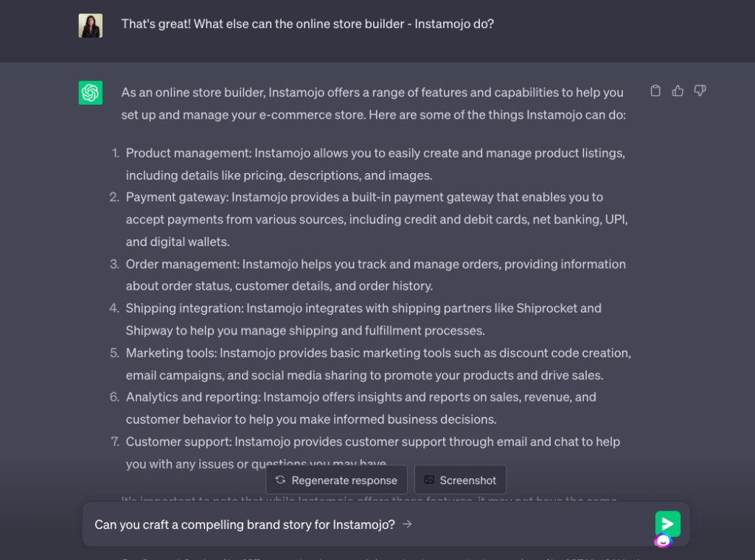
Task: Click the Marketing tools list item
Action: (x=377, y=364)
